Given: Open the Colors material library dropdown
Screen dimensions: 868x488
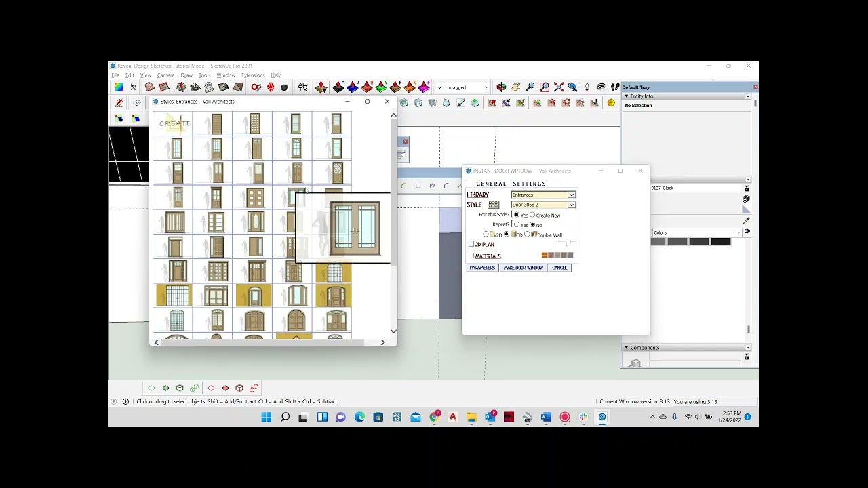Looking at the screenshot, I should 697,232.
